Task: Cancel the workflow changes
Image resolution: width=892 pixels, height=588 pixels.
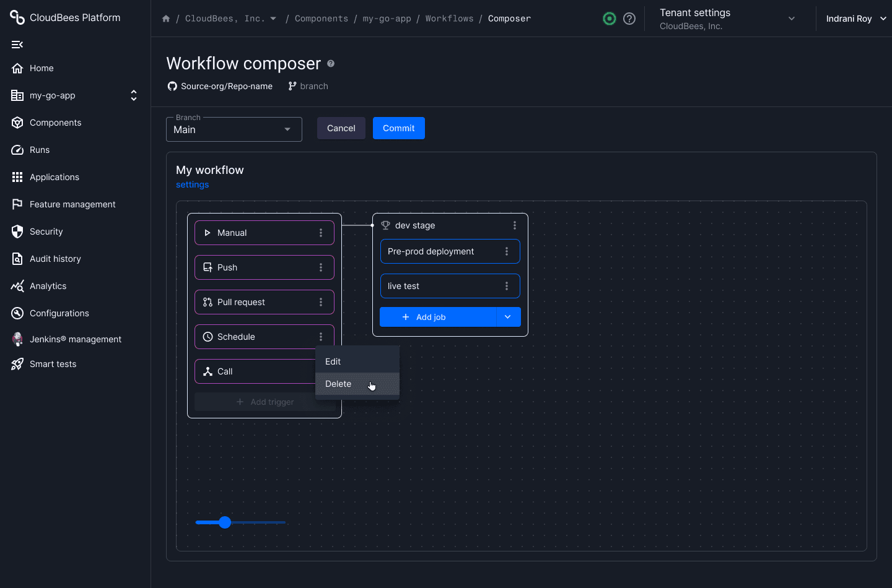Action: [341, 128]
